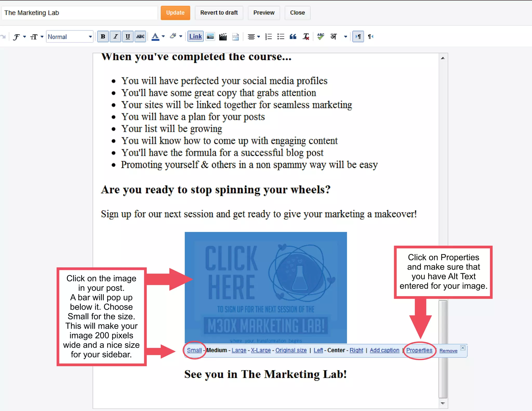The width and height of the screenshot is (532, 411).
Task: Open the Normal paragraph style dropdown
Action: click(x=70, y=37)
